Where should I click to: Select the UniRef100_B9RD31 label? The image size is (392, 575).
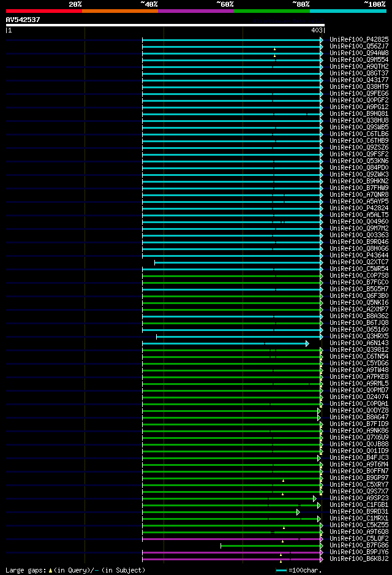359,512
